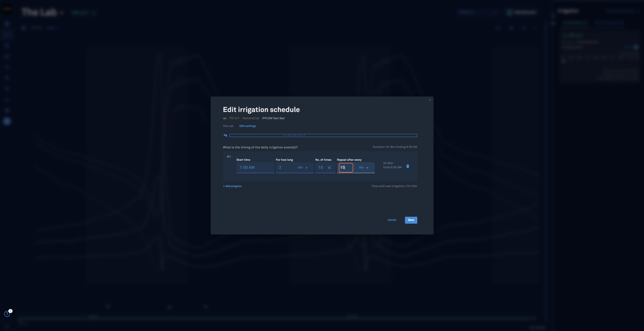Click the IPFLOW Test Bed label
The image size is (644, 331).
coord(273,118)
